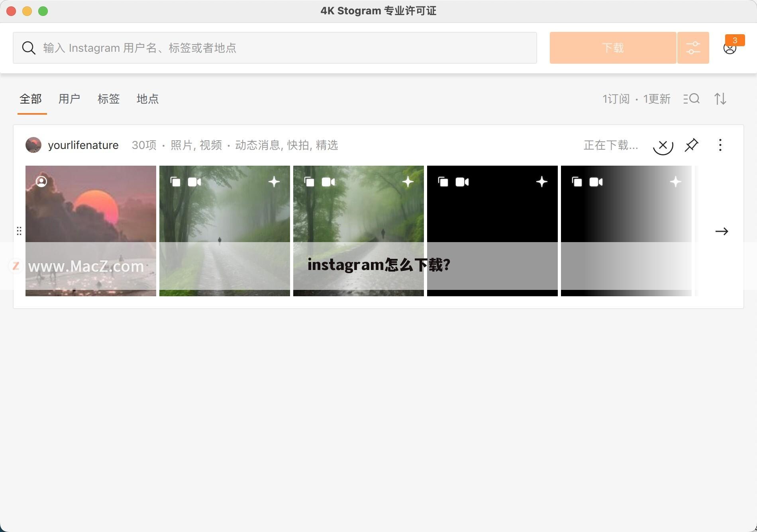Cancel the yourlifenature download in progress

(663, 145)
